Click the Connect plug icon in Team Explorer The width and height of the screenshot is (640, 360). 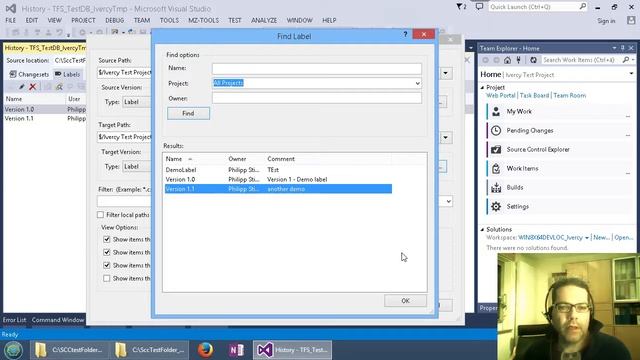pyautogui.click(x=519, y=60)
